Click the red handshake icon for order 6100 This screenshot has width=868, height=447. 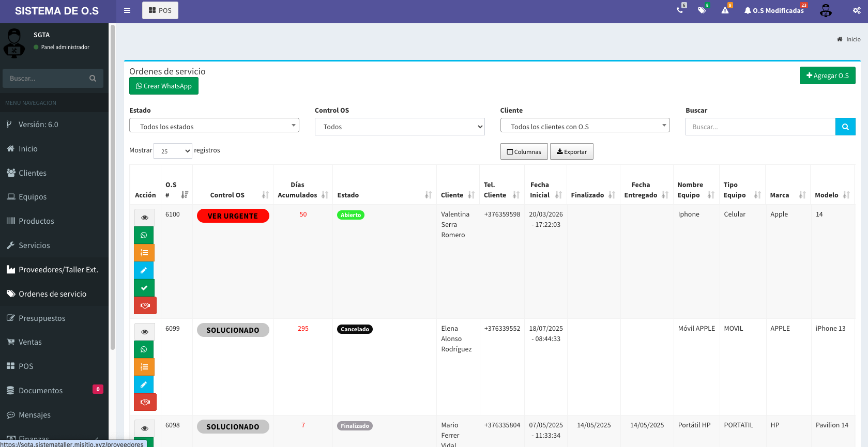coord(145,305)
